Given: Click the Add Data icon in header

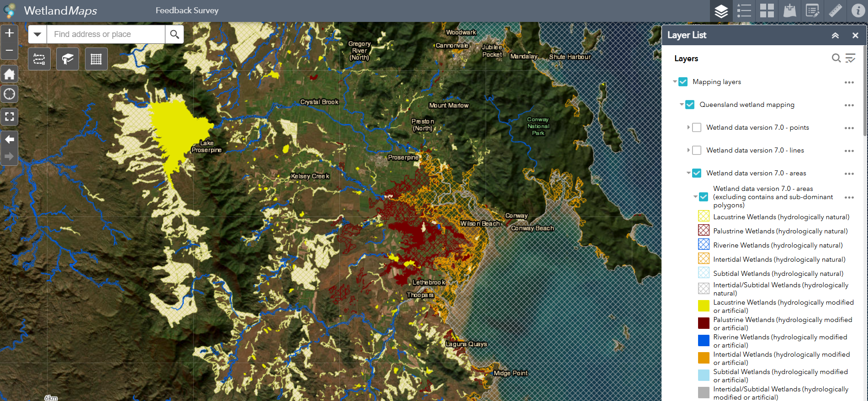Looking at the screenshot, I should click(789, 11).
